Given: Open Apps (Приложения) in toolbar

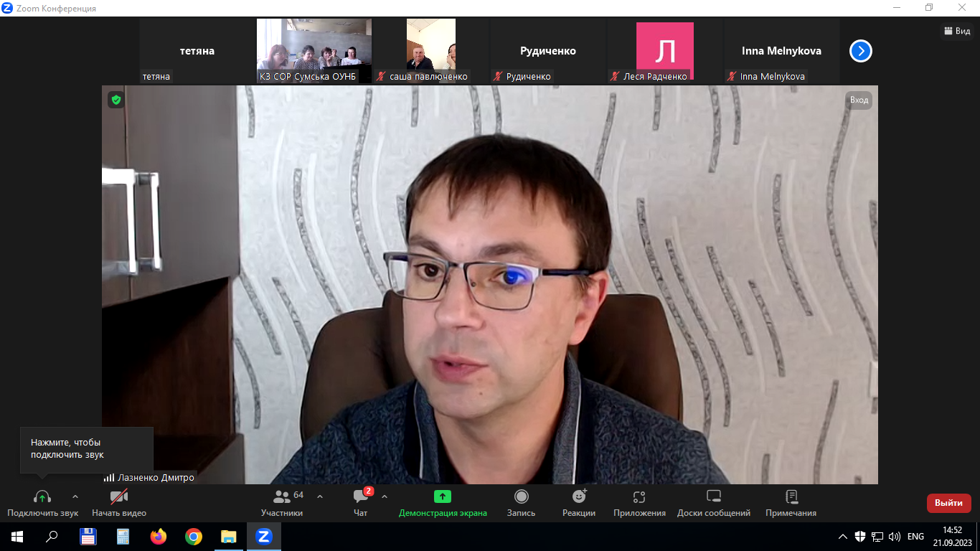Looking at the screenshot, I should [639, 497].
